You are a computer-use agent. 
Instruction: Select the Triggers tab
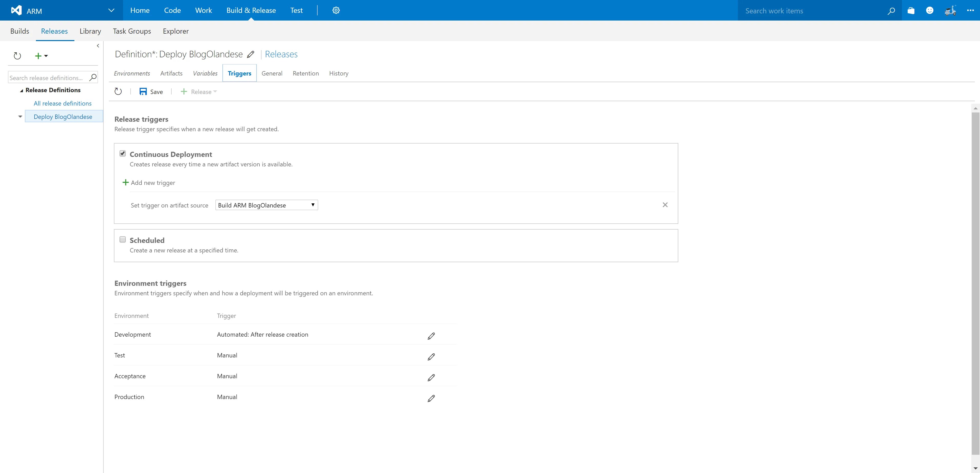tap(239, 73)
